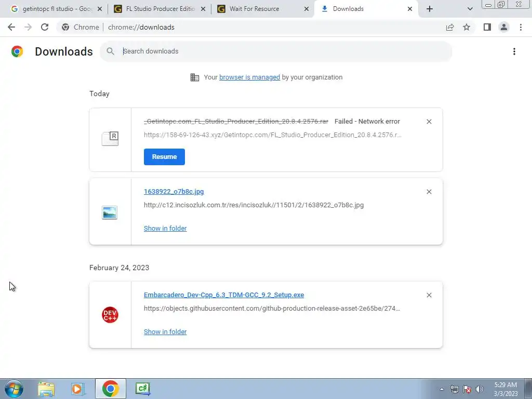Show hidden system tray icons
This screenshot has height=399, width=532.
pos(442,389)
